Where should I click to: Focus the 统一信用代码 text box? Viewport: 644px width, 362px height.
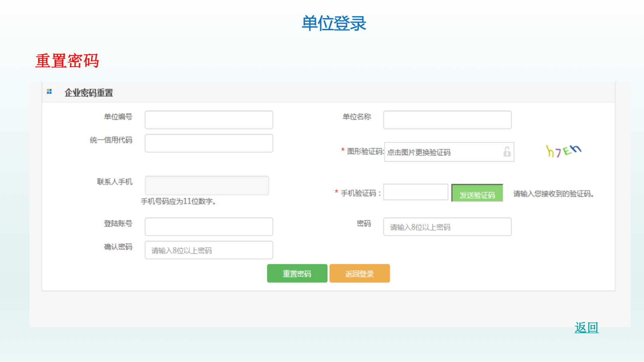point(209,143)
